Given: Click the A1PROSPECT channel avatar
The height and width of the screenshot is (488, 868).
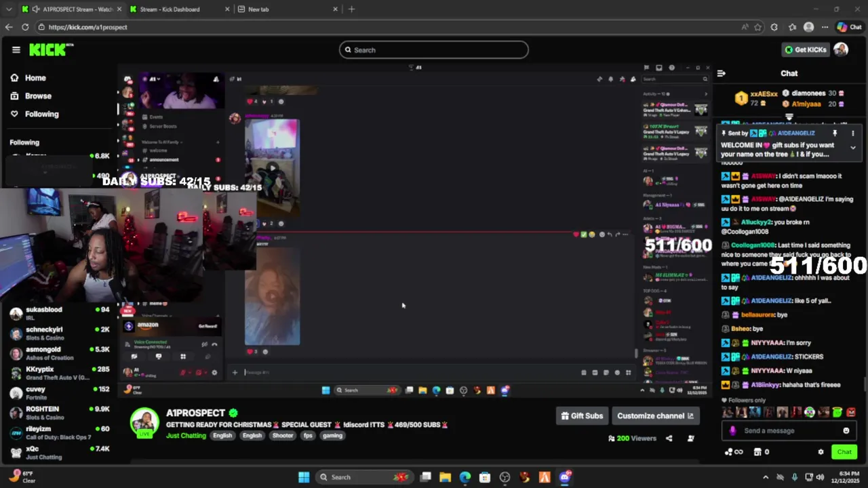Looking at the screenshot, I should pyautogui.click(x=144, y=423).
